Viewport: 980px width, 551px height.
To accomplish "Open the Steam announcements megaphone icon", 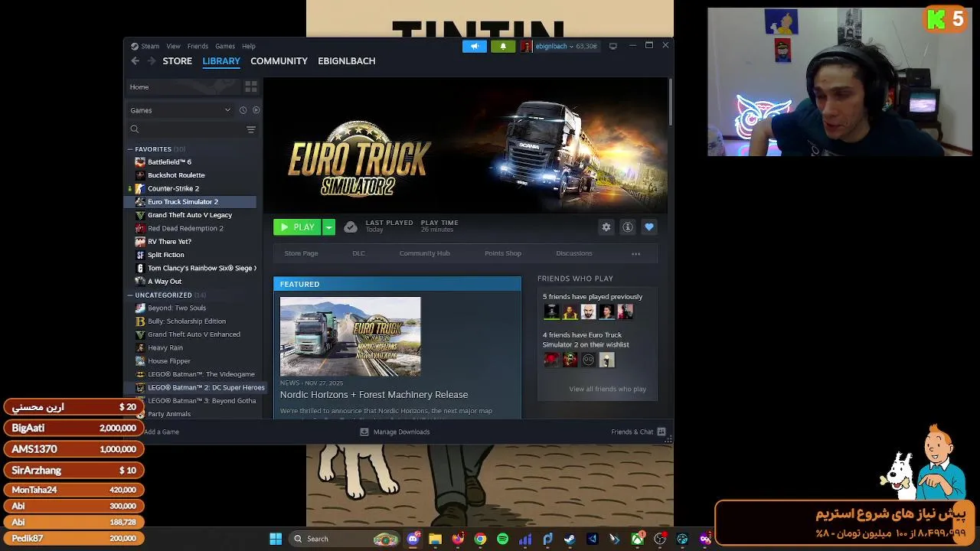I will pos(474,46).
